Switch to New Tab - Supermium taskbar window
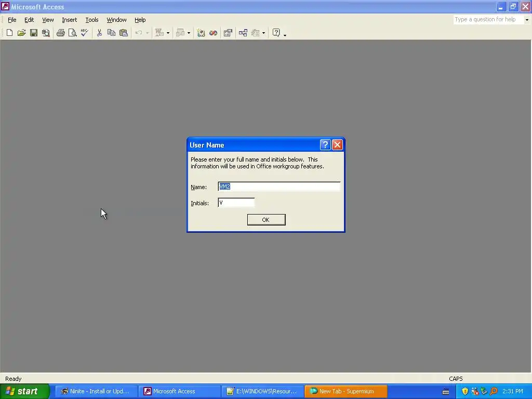The image size is (532, 399). (x=345, y=391)
